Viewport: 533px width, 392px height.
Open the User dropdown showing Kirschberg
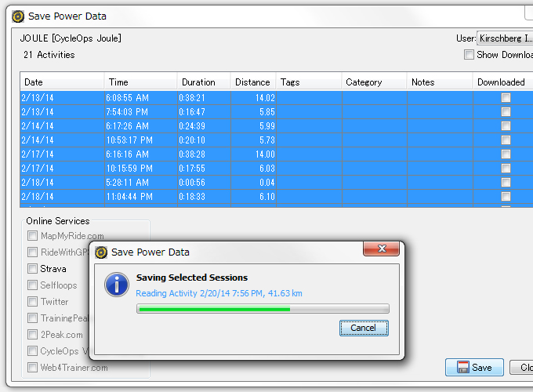[505, 38]
